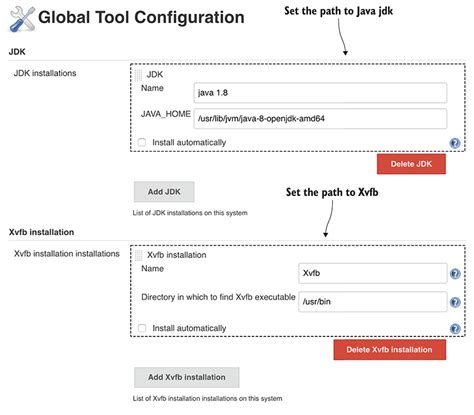Grab the JDK section drag handle
Viewport: 474px width, 415px height.
tap(138, 75)
